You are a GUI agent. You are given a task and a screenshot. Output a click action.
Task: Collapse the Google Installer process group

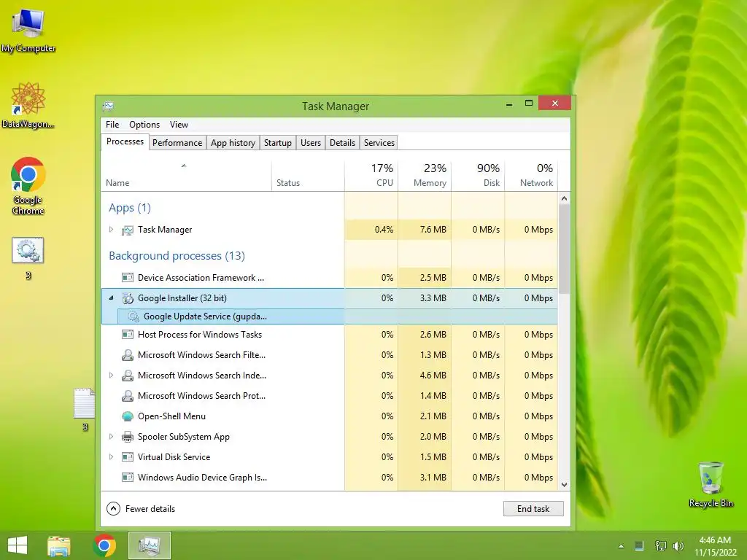pos(111,298)
